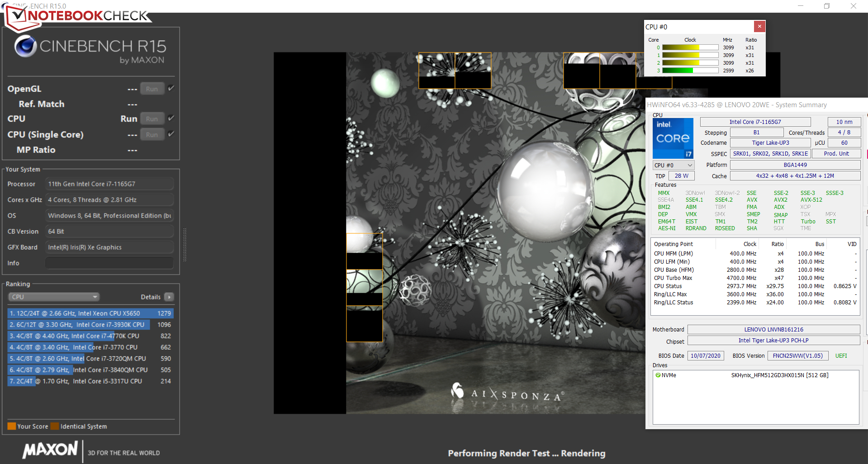Image resolution: width=868 pixels, height=464 pixels.
Task: Click the Ring/LLC Status operating point row
Action: [755, 303]
